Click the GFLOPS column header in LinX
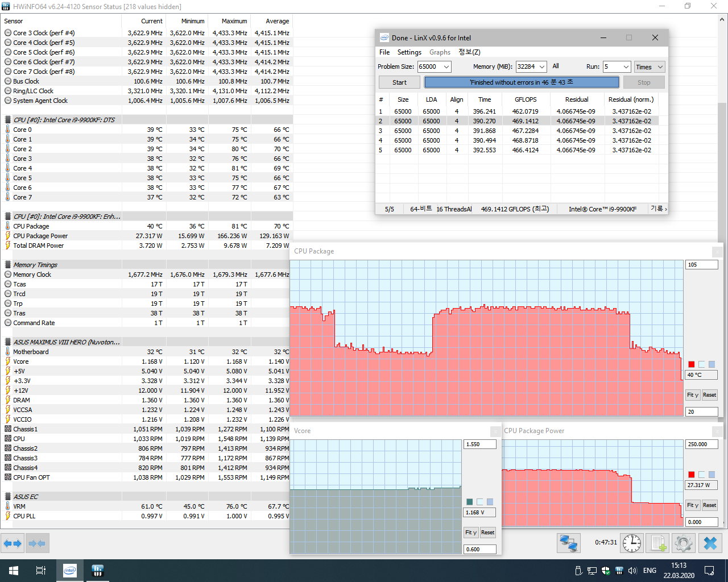Image resolution: width=728 pixels, height=582 pixels. [526, 99]
